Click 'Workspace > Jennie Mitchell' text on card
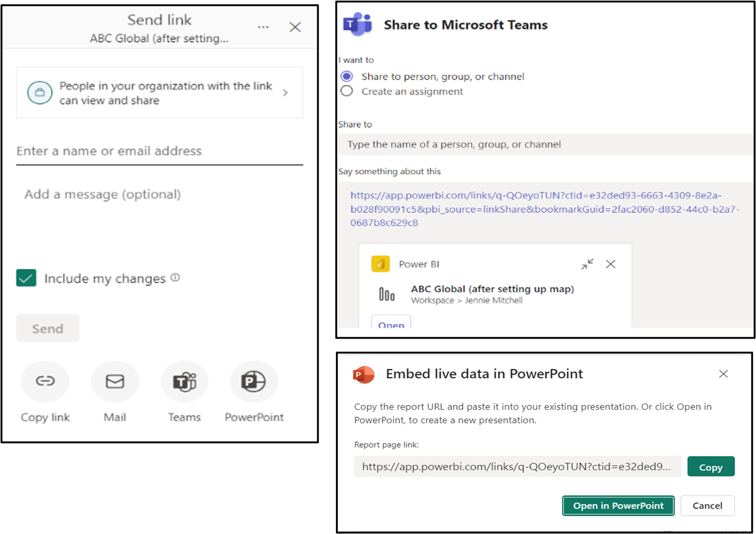 466,300
